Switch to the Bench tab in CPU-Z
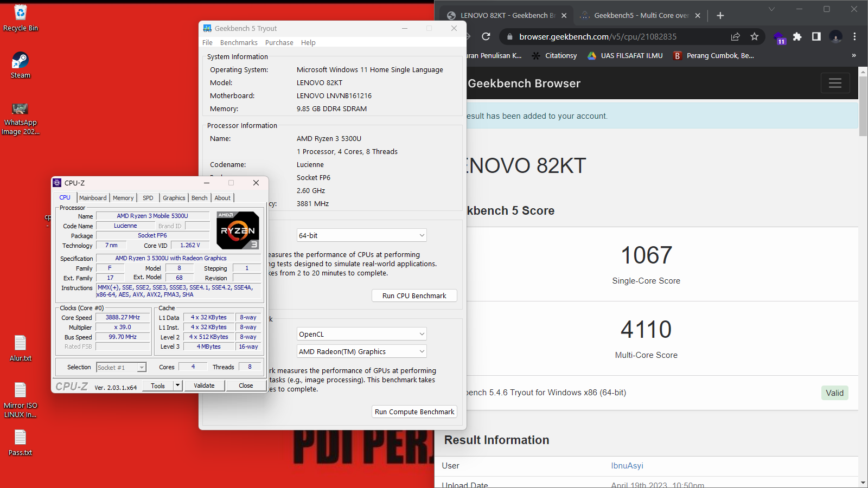This screenshot has width=868, height=488. tap(200, 198)
